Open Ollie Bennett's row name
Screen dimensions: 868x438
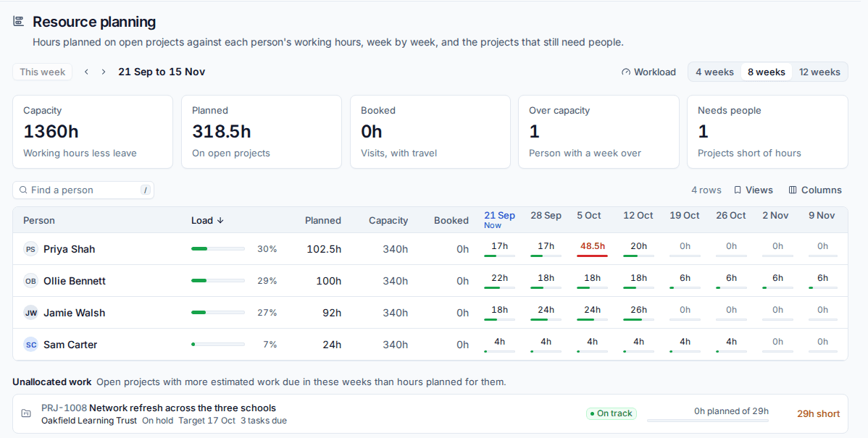click(x=74, y=281)
